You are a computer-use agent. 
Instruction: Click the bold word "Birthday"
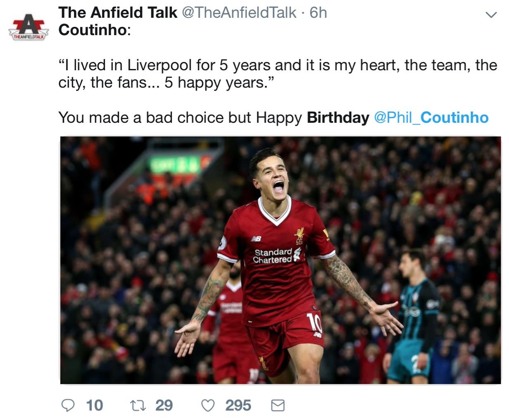(338, 118)
